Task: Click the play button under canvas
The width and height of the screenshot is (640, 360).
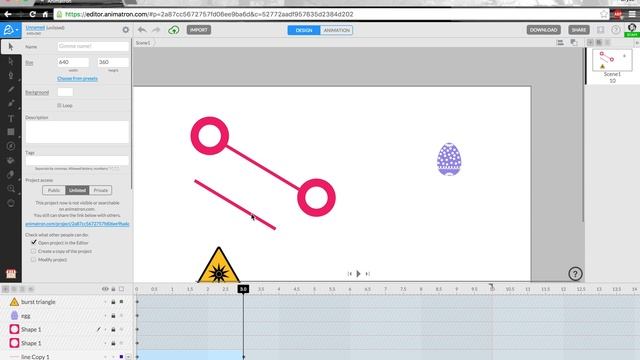Action: 358,273
